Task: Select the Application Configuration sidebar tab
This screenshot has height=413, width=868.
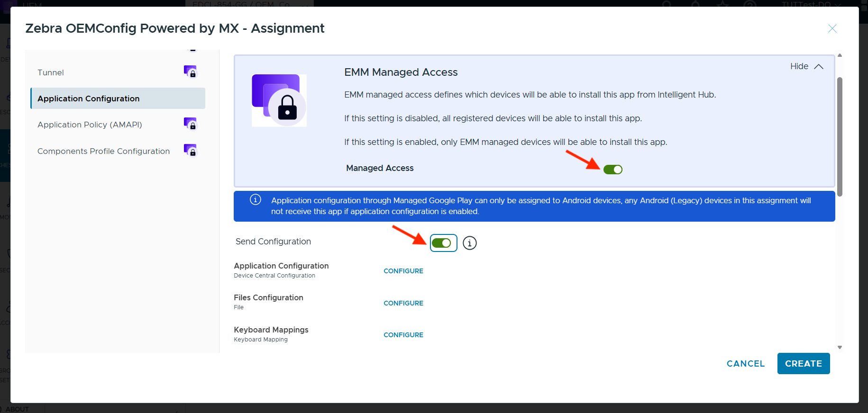Action: [89, 99]
